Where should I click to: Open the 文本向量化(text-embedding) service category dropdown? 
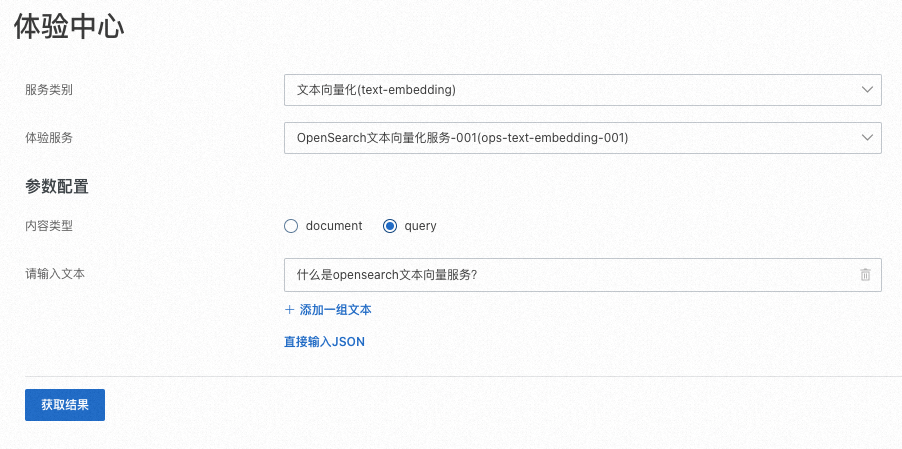[570, 90]
